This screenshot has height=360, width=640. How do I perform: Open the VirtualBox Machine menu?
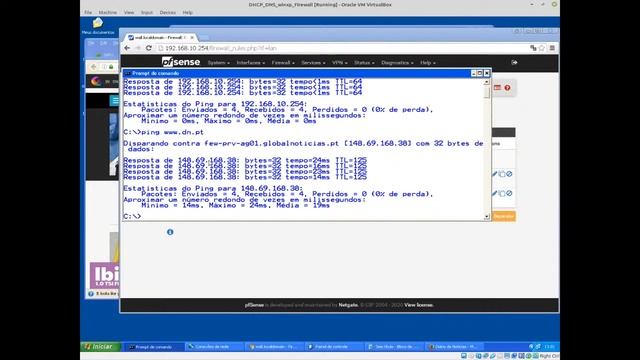108,13
